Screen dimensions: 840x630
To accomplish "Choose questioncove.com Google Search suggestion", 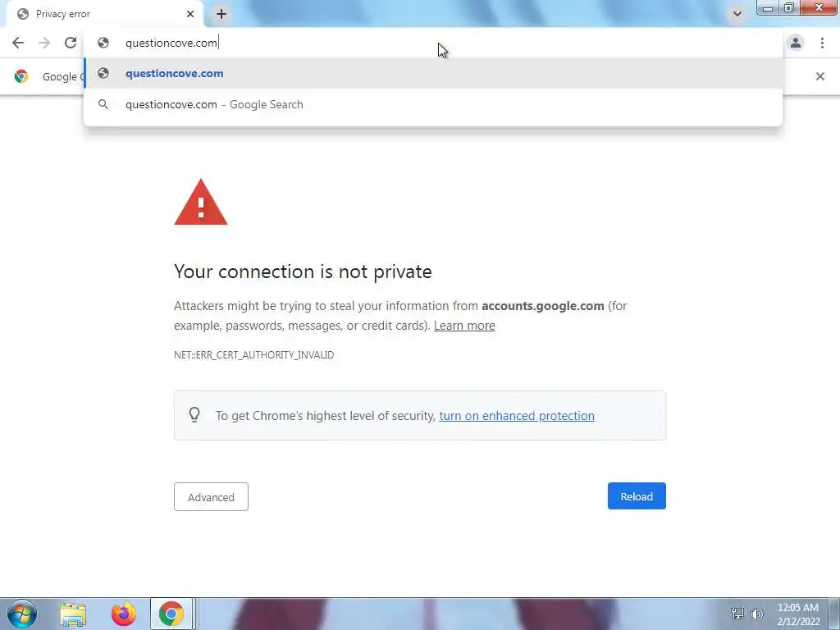I will coord(433,104).
